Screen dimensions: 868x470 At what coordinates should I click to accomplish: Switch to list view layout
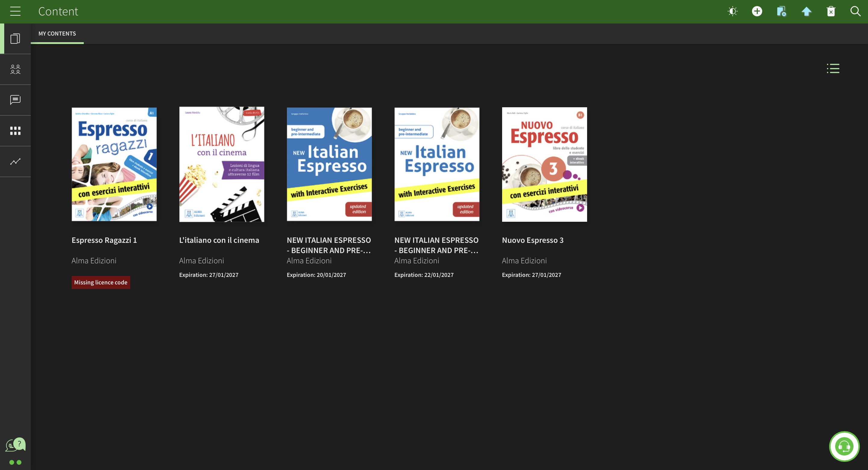(x=833, y=68)
